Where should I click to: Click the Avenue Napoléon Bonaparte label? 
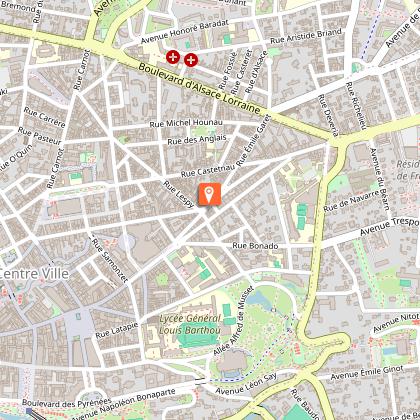tap(123, 404)
